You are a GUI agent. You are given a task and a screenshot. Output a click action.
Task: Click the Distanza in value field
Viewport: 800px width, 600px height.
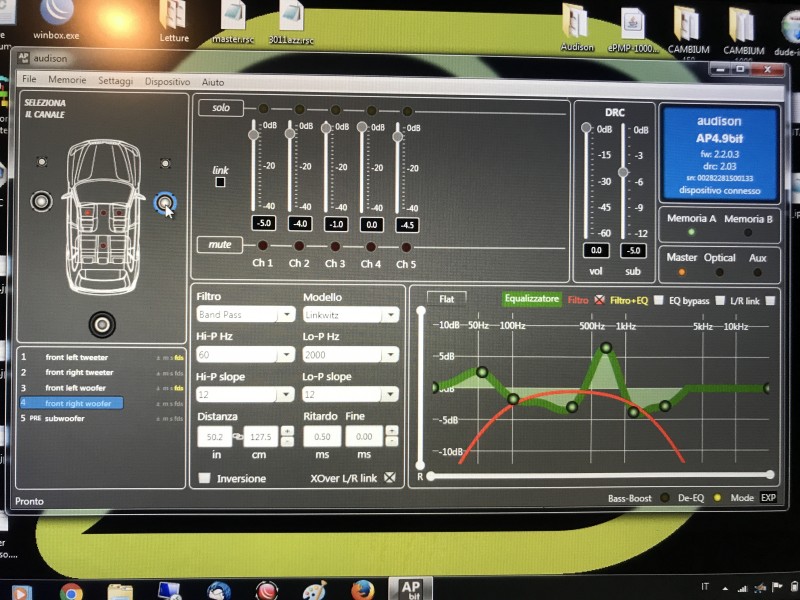(x=215, y=437)
